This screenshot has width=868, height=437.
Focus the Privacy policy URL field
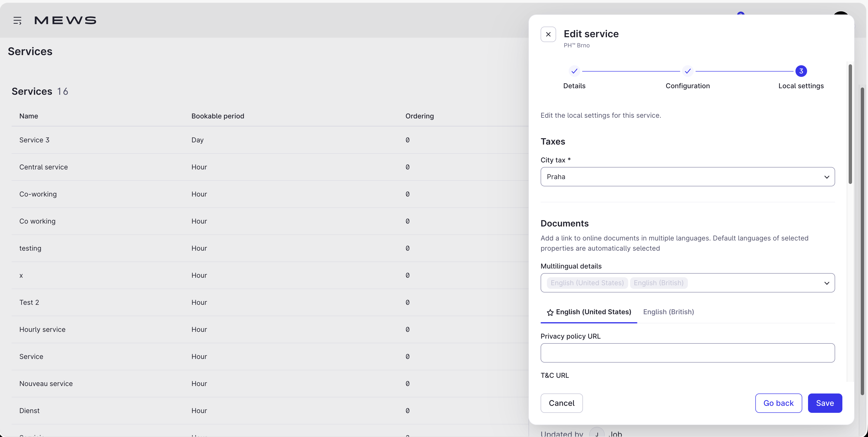click(x=688, y=353)
